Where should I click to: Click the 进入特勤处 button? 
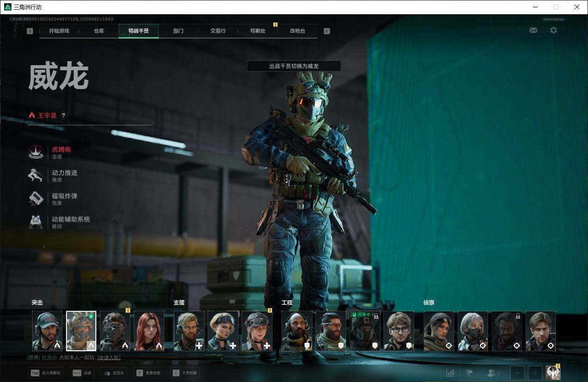point(45,373)
